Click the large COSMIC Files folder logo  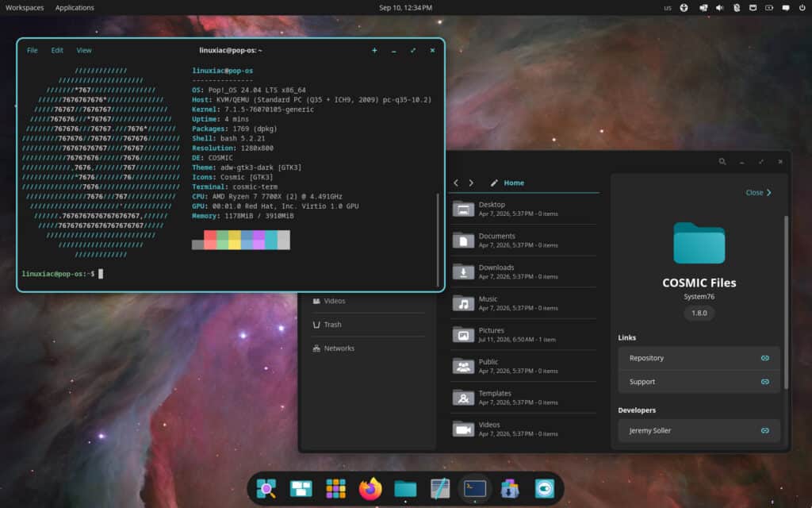click(x=699, y=243)
